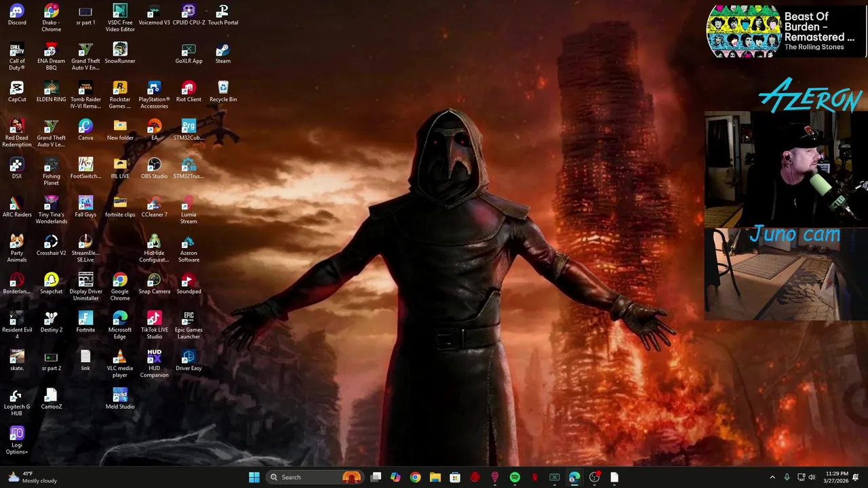This screenshot has height=488, width=868.
Task: Select the Snapchat desktop icon
Action: (x=52, y=284)
